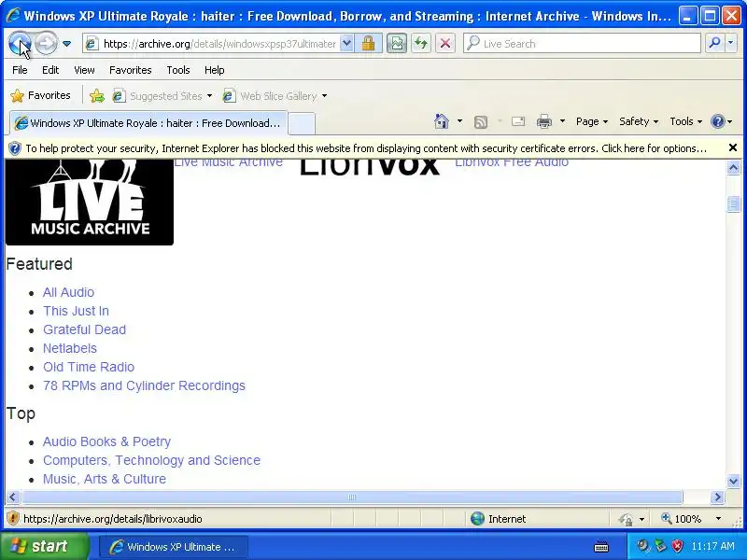
Task: Open 78 RPMs and Cylinder Recordings link
Action: [144, 385]
